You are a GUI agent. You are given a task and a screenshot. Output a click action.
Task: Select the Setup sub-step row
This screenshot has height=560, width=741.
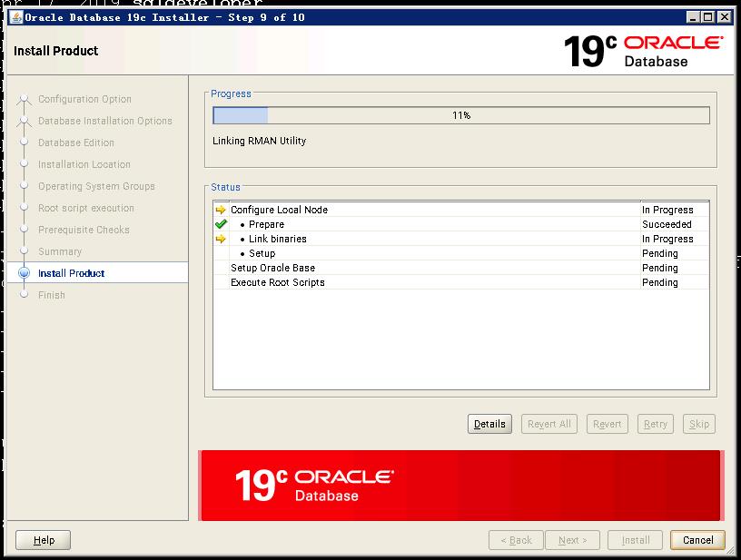click(460, 253)
